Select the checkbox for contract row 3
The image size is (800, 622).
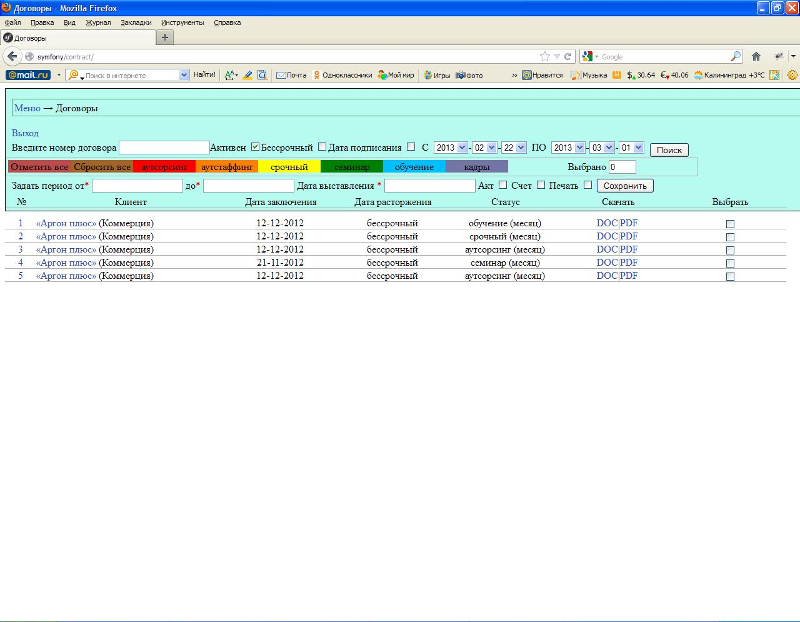coord(730,249)
